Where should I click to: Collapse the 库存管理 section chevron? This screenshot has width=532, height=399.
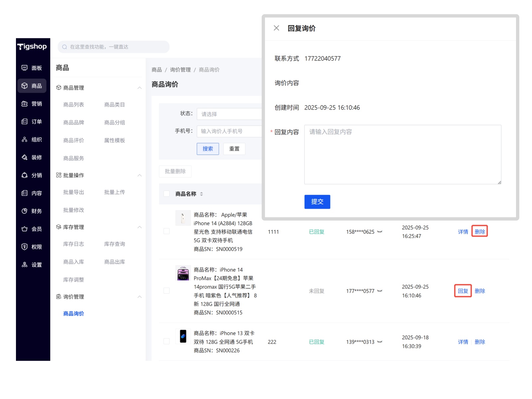pos(140,227)
